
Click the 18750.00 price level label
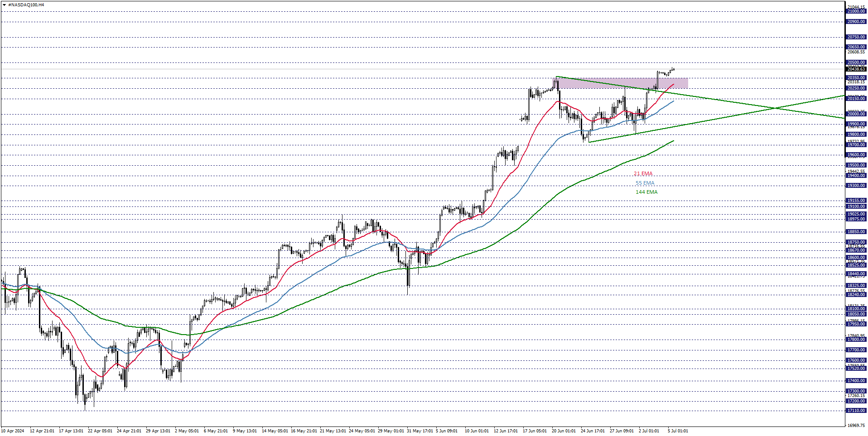[856, 242]
